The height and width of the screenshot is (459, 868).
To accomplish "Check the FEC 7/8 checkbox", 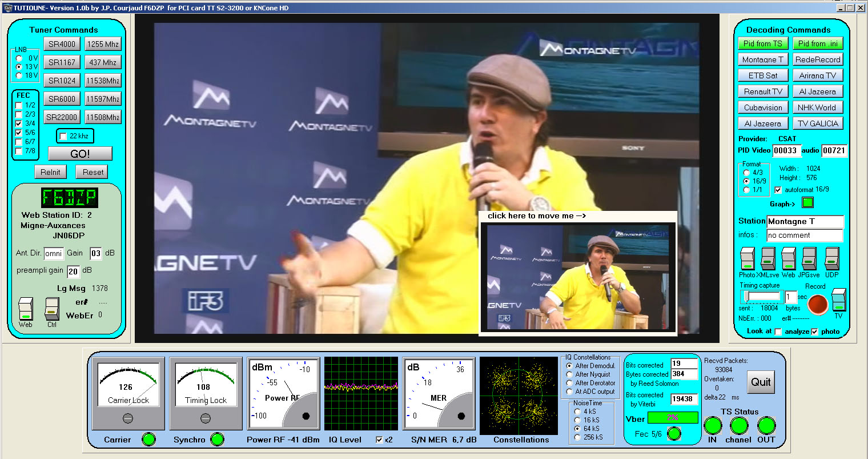I will [19, 151].
